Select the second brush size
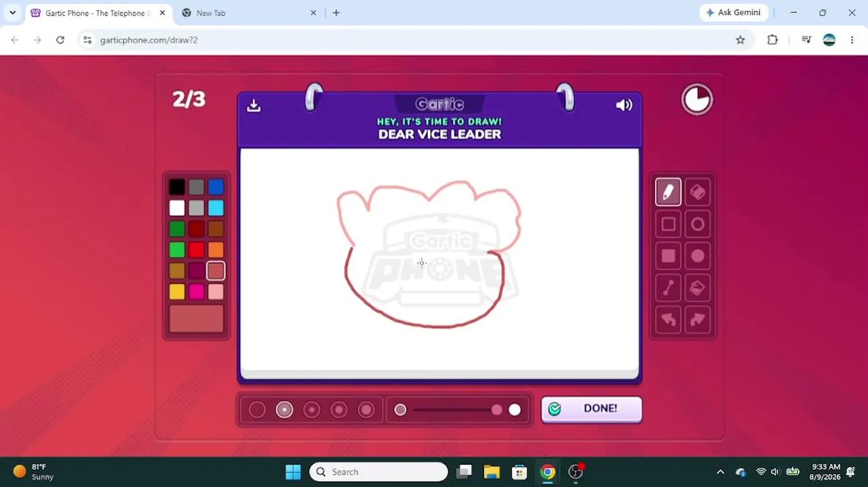This screenshot has height=487, width=868. (x=285, y=409)
